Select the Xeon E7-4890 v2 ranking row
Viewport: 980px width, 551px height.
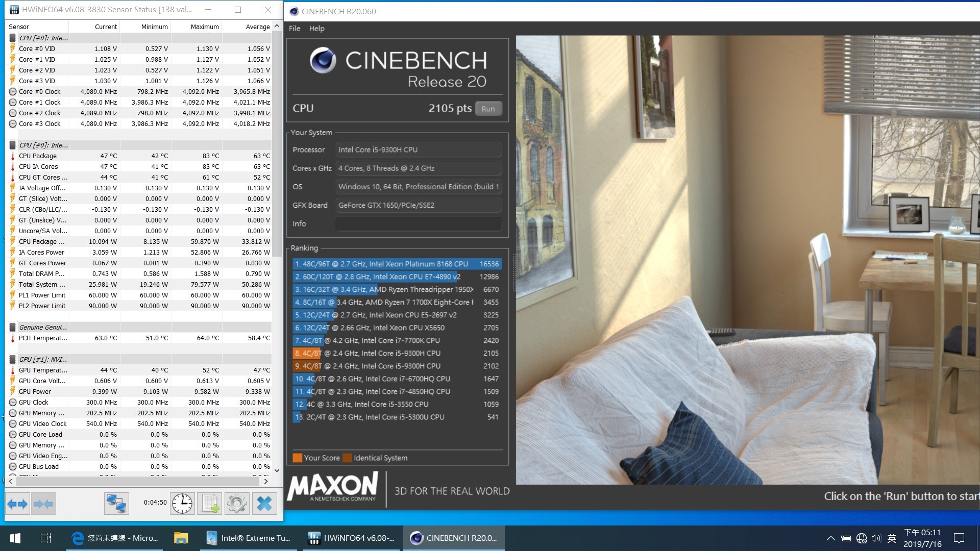click(x=397, y=277)
